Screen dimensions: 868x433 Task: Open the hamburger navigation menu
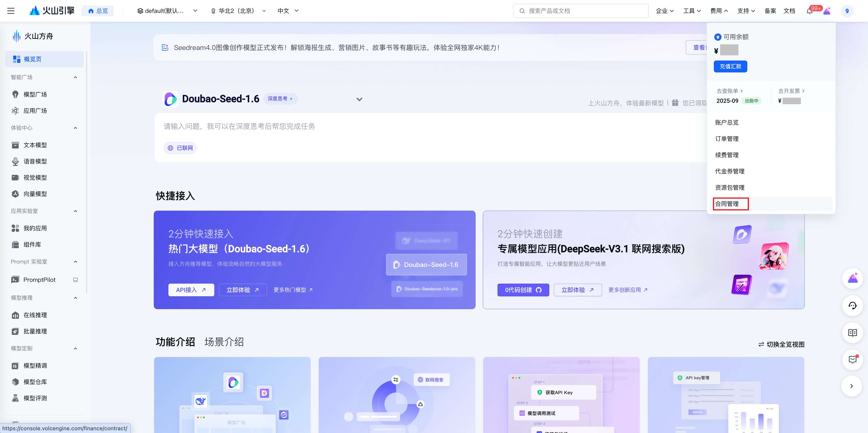11,11
